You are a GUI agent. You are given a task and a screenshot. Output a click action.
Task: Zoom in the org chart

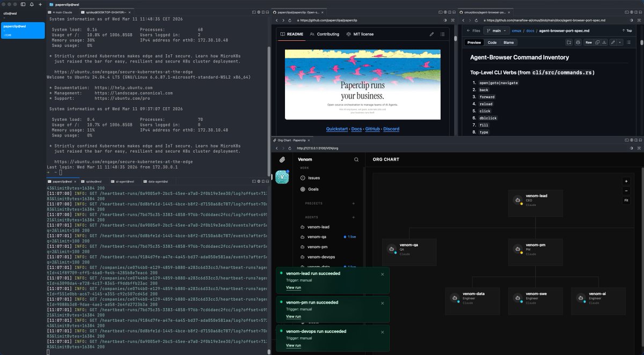pos(626,181)
